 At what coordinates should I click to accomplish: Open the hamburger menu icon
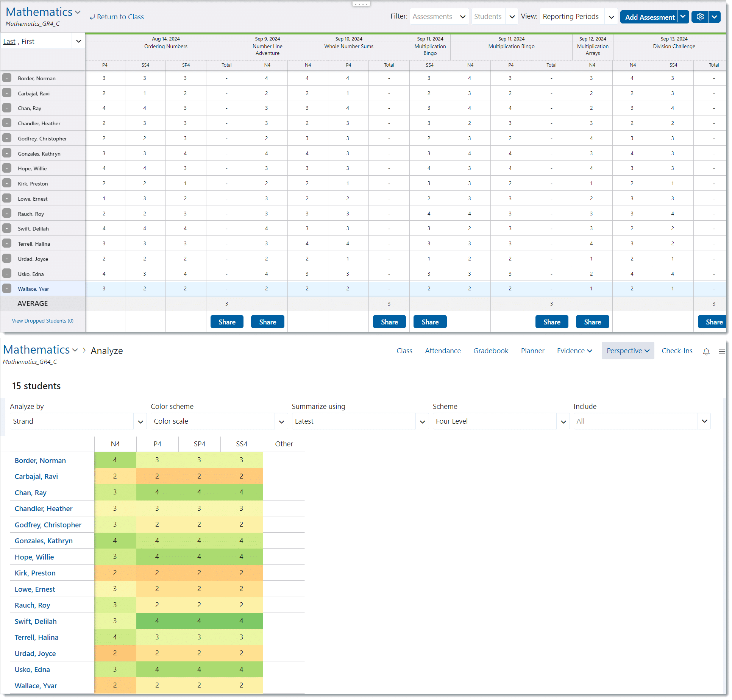[722, 351]
